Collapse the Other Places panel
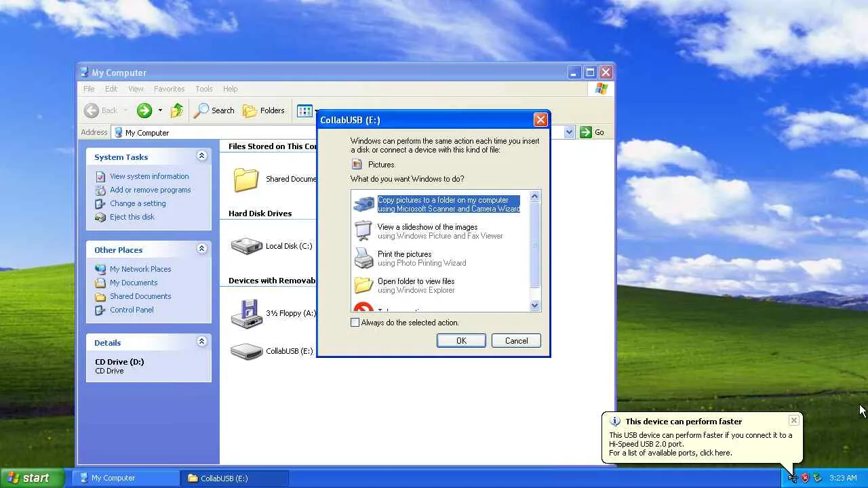This screenshot has width=868, height=488. click(x=201, y=249)
